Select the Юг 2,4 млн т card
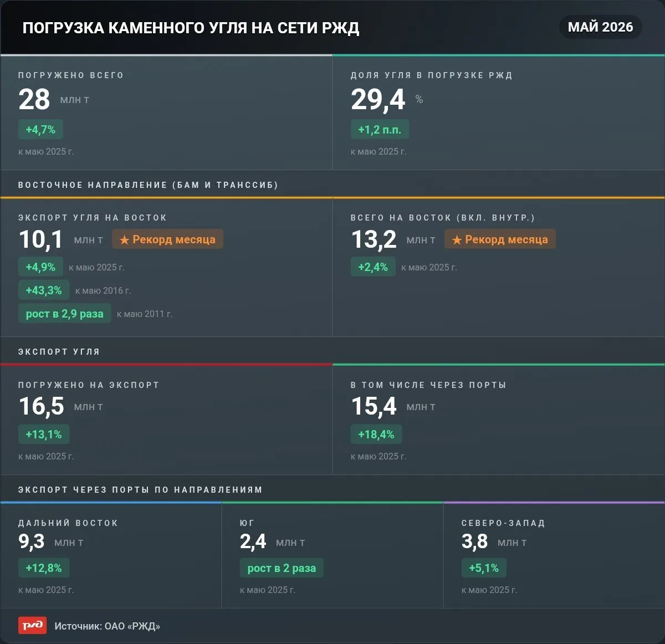 (x=332, y=555)
